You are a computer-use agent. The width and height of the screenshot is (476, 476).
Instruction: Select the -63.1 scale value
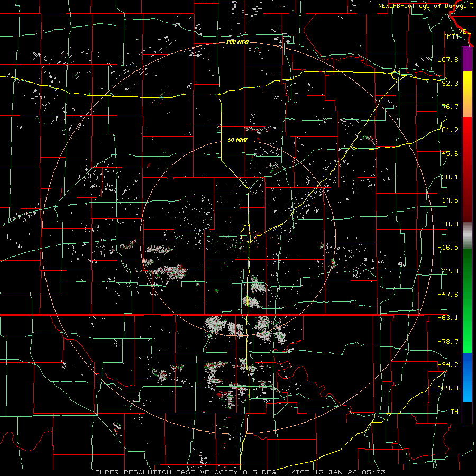point(448,318)
